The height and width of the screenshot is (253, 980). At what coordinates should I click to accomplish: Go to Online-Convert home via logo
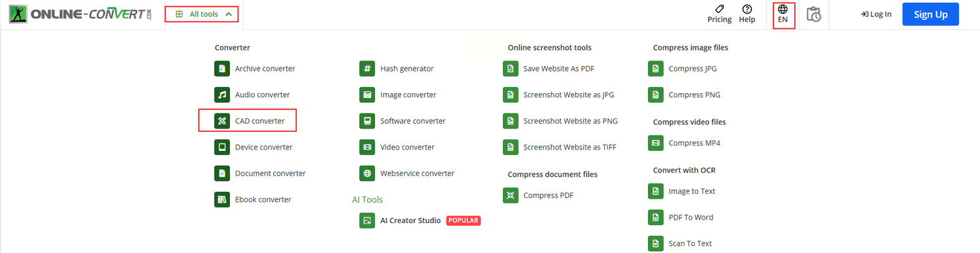point(81,14)
